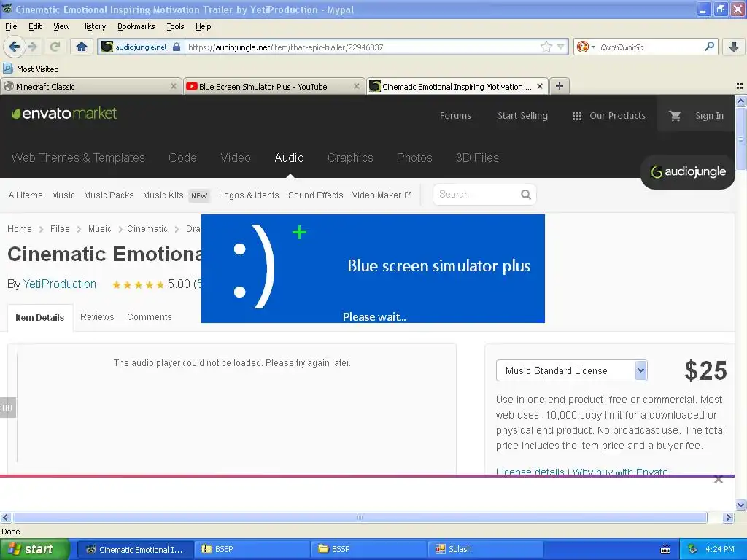The image size is (747, 560).
Task: Open the Splash taskbar button
Action: click(484, 549)
